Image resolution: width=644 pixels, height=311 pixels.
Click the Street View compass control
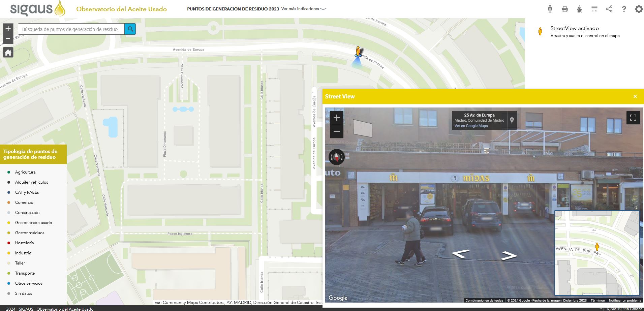tap(336, 157)
